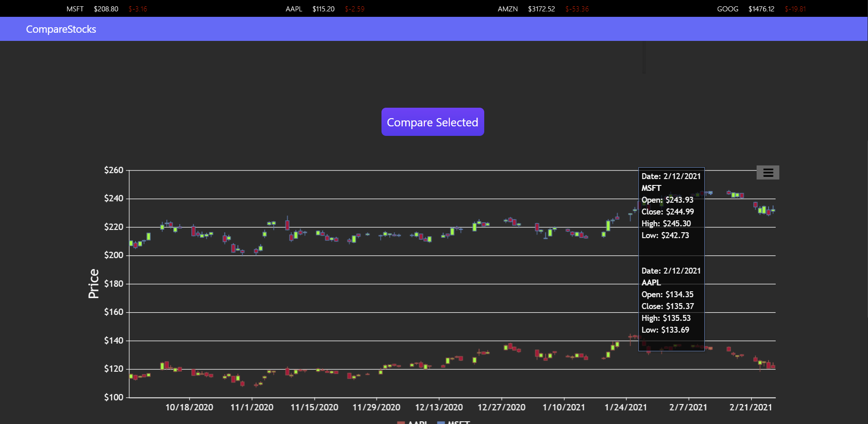Click the AAPL ticker price $115.20
868x424 pixels.
click(x=323, y=9)
